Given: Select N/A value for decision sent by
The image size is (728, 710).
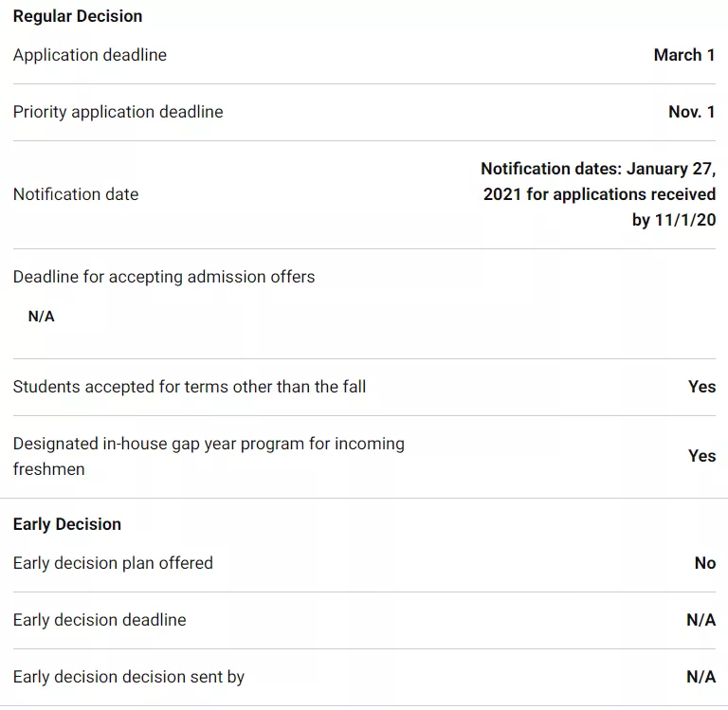Looking at the screenshot, I should tap(701, 677).
